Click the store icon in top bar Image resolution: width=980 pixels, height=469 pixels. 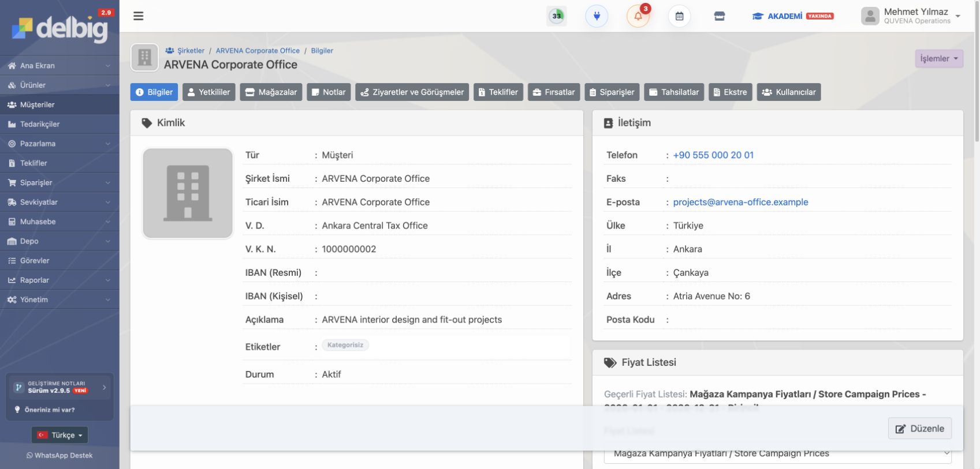point(720,16)
